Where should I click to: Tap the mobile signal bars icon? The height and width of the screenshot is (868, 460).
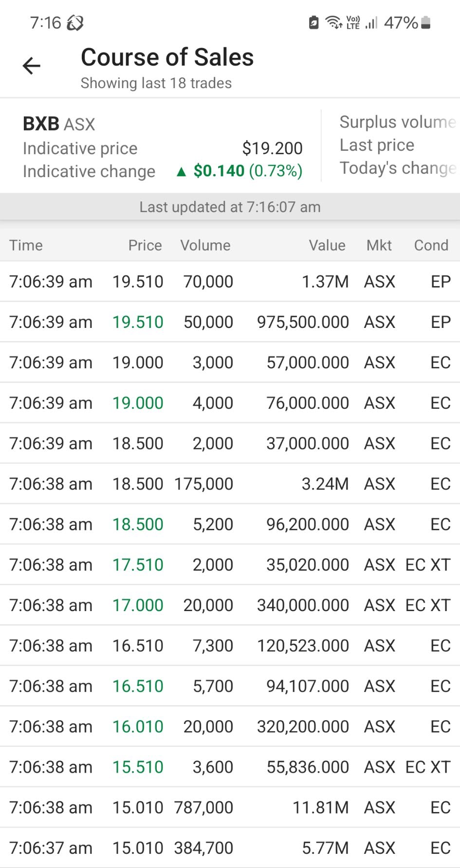(371, 22)
